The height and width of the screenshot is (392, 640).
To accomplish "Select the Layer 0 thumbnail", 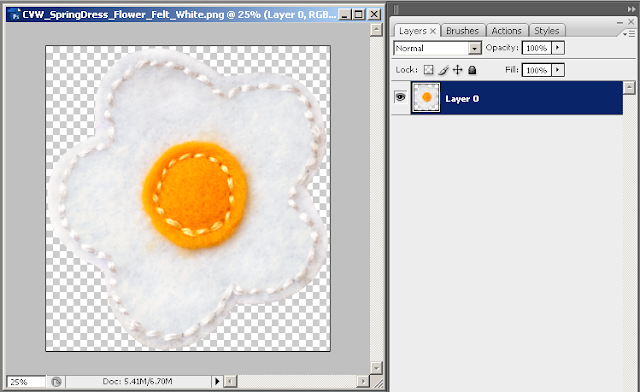I will pyautogui.click(x=426, y=97).
